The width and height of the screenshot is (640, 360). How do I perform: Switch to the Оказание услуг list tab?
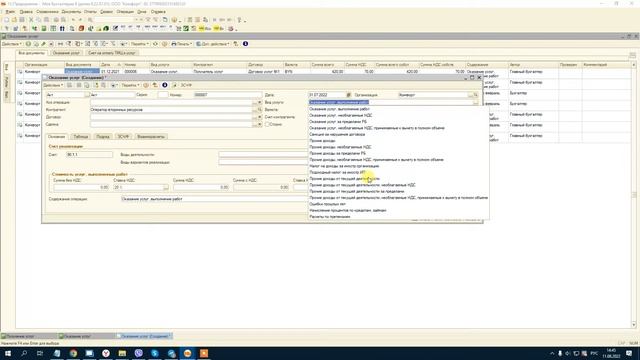(66, 53)
